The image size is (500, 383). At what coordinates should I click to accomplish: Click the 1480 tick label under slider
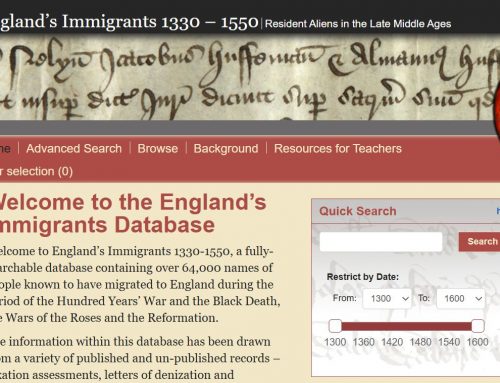click(420, 342)
